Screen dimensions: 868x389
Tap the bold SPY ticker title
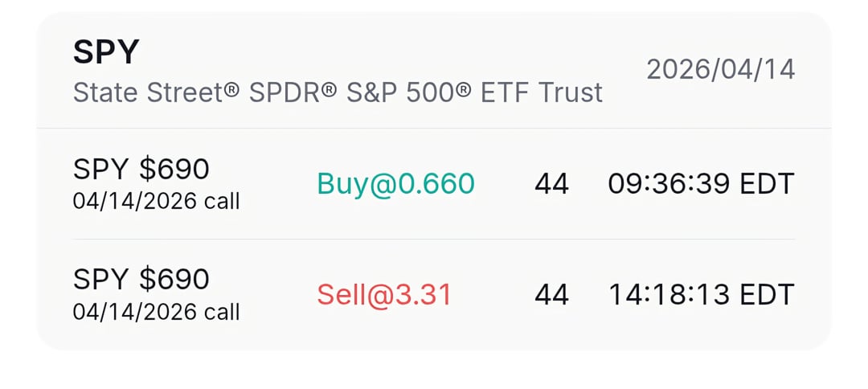coord(106,53)
